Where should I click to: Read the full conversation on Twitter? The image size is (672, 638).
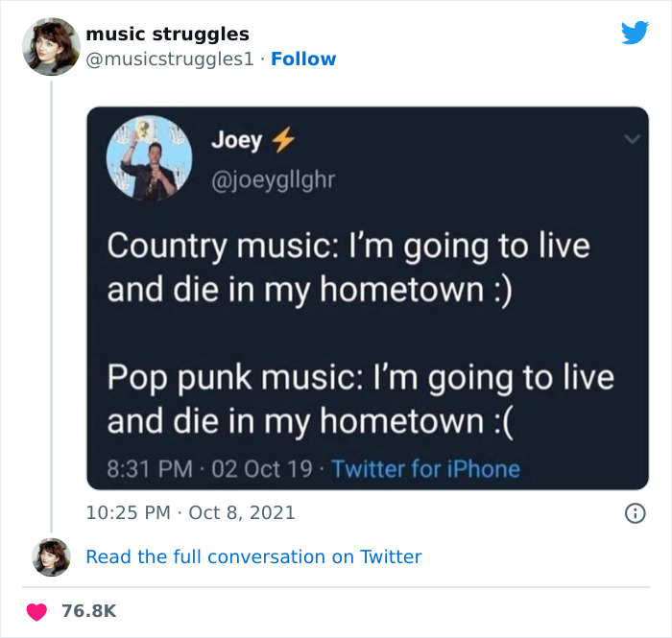tap(253, 556)
